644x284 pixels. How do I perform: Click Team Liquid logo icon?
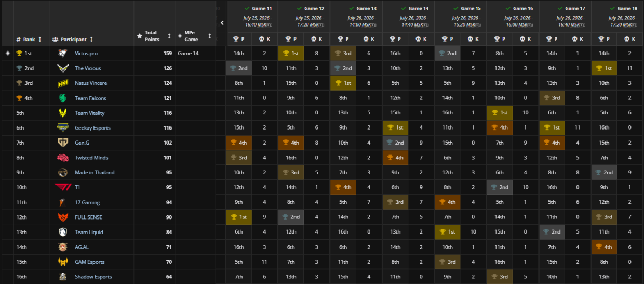pos(62,232)
